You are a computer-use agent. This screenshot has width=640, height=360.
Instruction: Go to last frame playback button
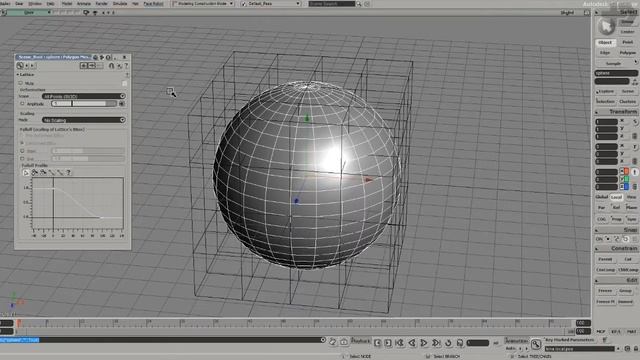click(x=436, y=343)
